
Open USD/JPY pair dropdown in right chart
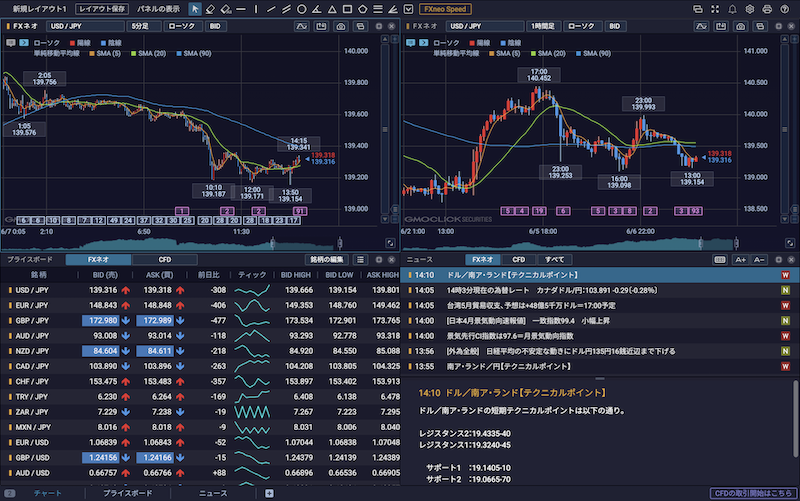coord(485,26)
